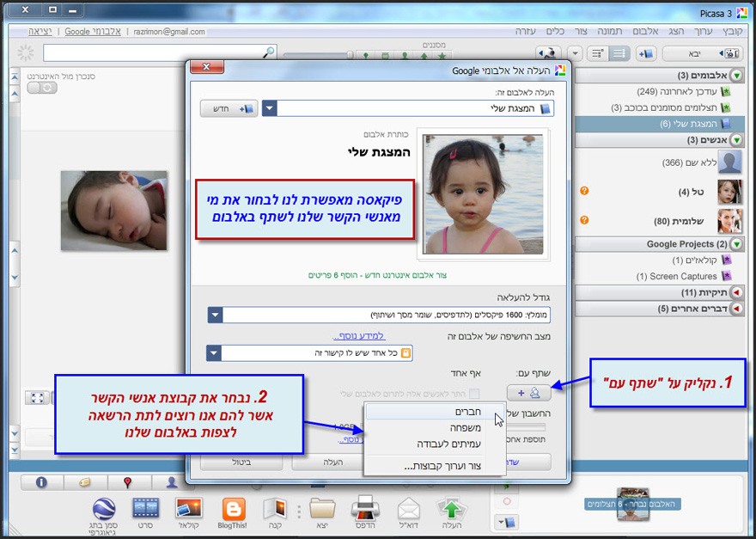Click the red clear tray circle icon
The image size is (756, 539).
pyautogui.click(x=507, y=502)
